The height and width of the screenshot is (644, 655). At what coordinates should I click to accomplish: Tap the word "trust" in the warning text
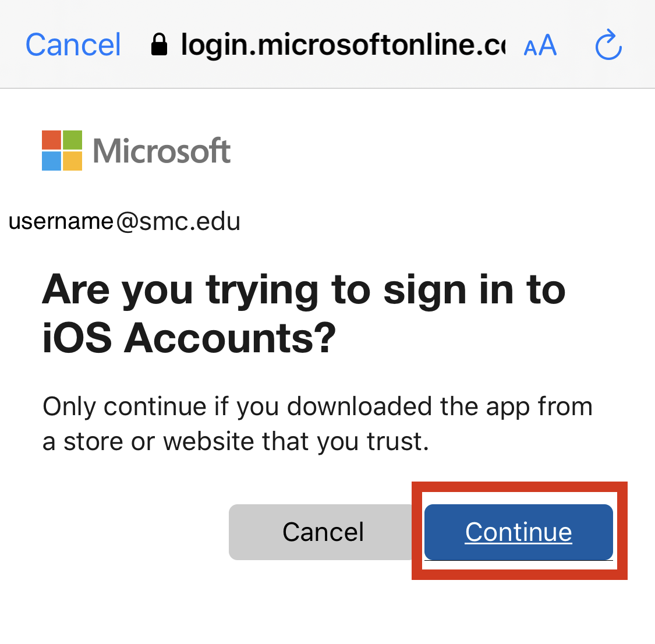pyautogui.click(x=396, y=441)
